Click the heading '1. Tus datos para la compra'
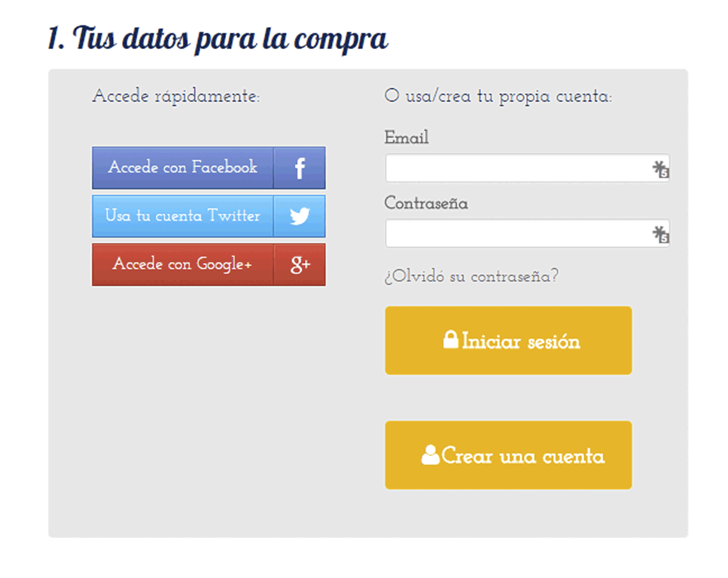728x578 pixels. 218,39
